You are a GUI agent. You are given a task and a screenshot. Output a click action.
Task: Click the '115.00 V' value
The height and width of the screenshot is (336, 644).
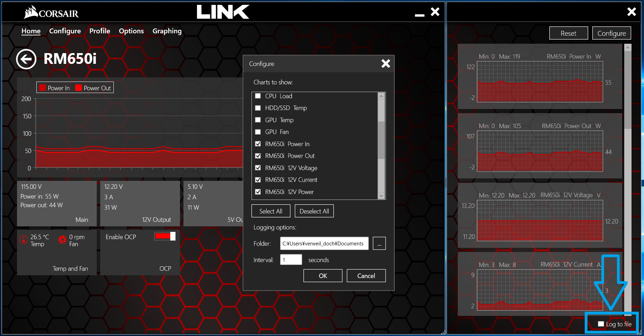point(31,187)
